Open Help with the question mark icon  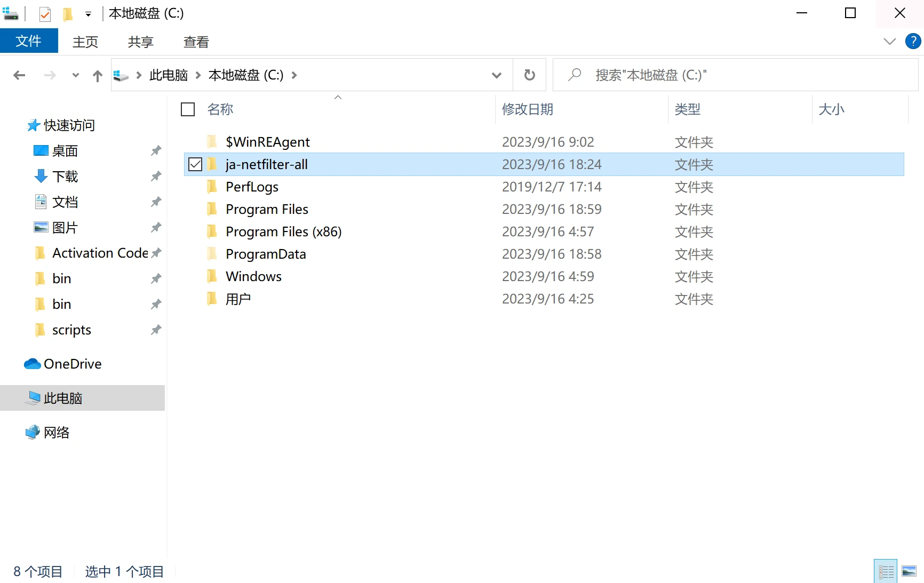(913, 41)
